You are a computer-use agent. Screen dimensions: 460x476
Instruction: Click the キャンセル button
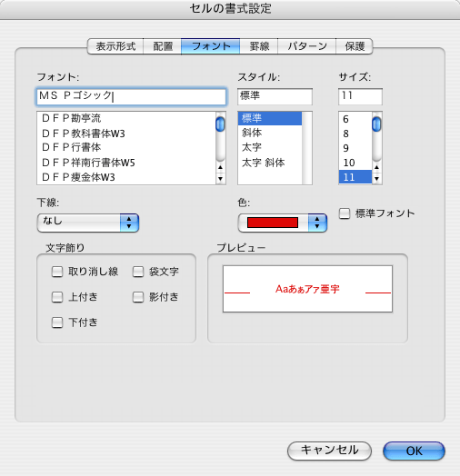coord(329,451)
